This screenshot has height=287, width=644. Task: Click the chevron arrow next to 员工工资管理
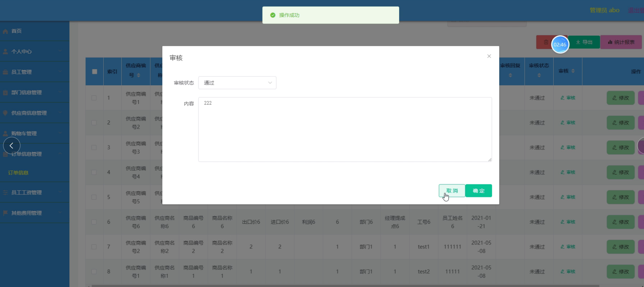(60, 193)
